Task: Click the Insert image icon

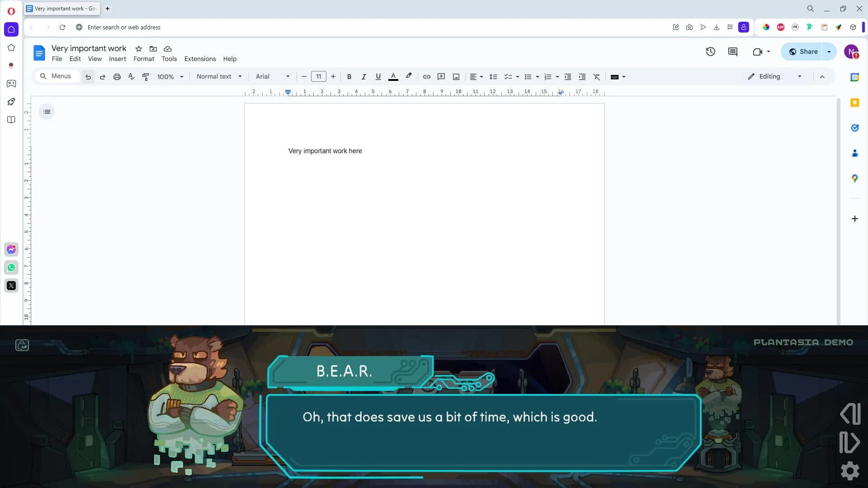Action: 456,76
